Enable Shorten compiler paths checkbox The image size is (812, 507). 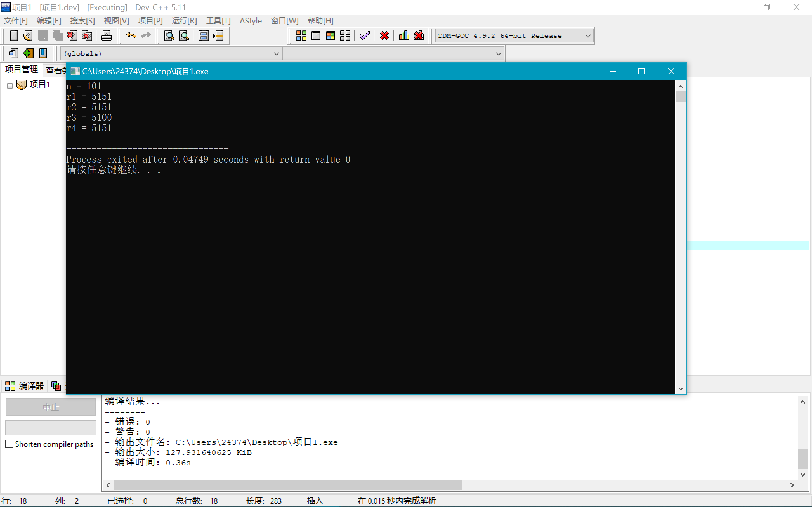[10, 444]
